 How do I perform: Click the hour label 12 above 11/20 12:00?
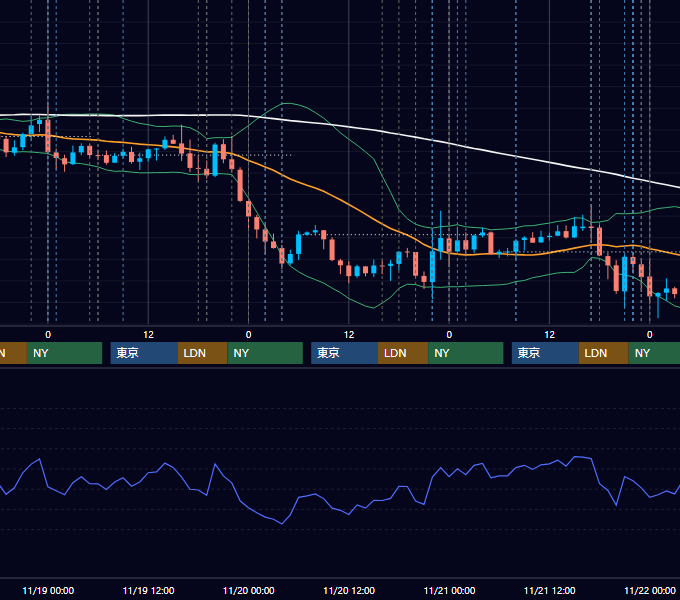pos(349,335)
